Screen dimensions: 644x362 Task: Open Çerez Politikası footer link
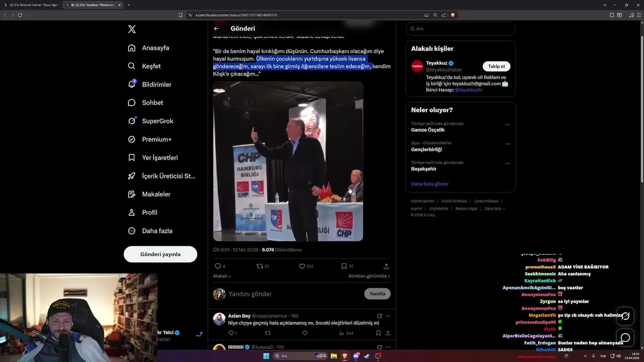487,201
